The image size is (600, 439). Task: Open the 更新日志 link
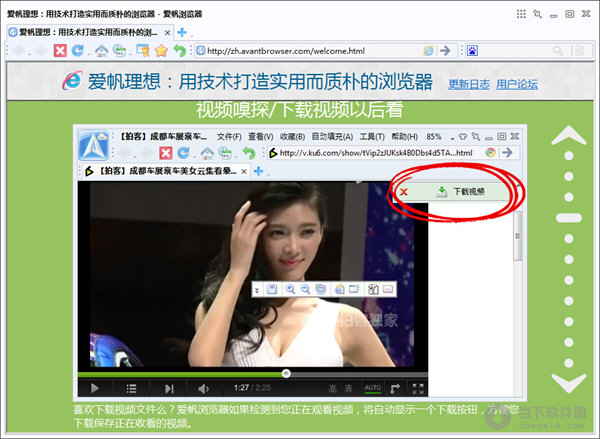coord(469,84)
